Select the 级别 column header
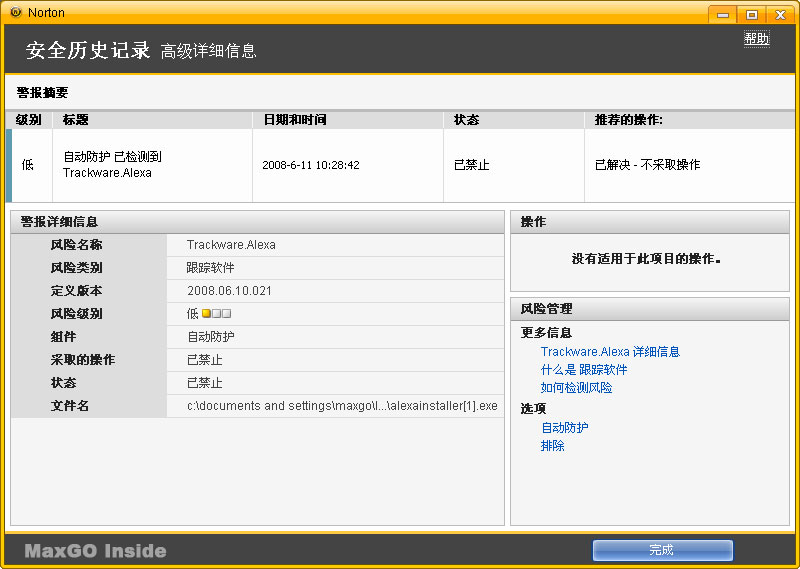 coord(29,120)
